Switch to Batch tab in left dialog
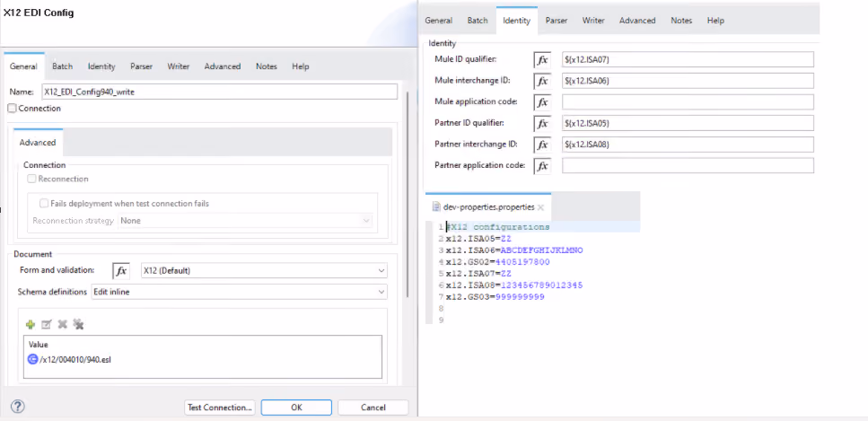The image size is (868, 421). coord(63,66)
